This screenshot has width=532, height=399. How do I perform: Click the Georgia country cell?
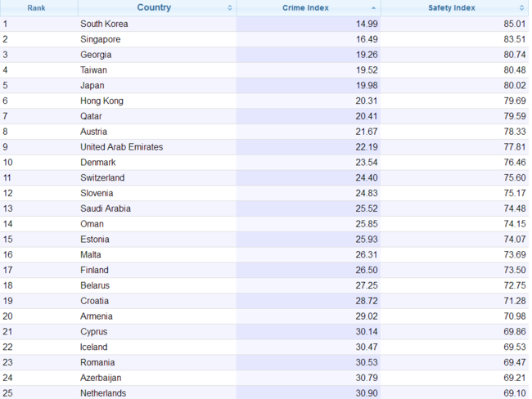coord(96,55)
